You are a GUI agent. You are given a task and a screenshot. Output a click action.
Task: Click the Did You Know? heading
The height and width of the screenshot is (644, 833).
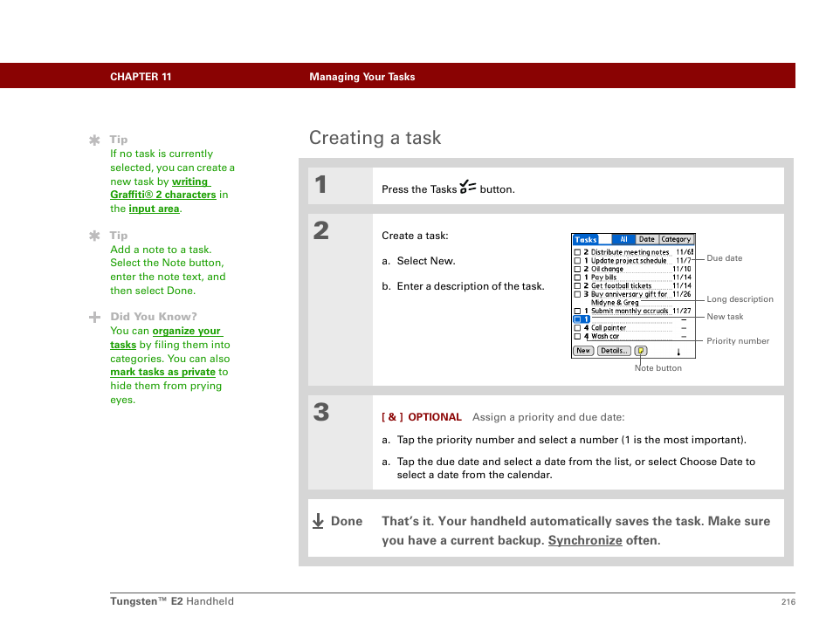[154, 317]
